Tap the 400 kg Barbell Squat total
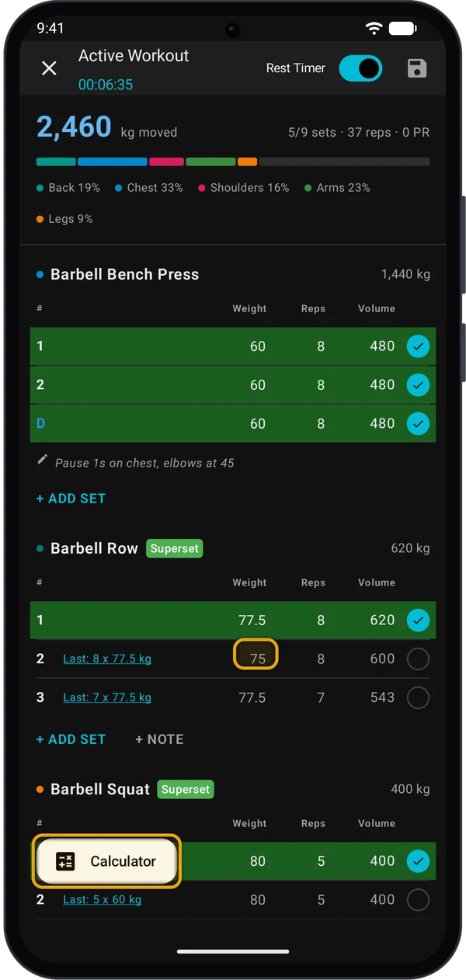The width and height of the screenshot is (466, 980). click(410, 789)
